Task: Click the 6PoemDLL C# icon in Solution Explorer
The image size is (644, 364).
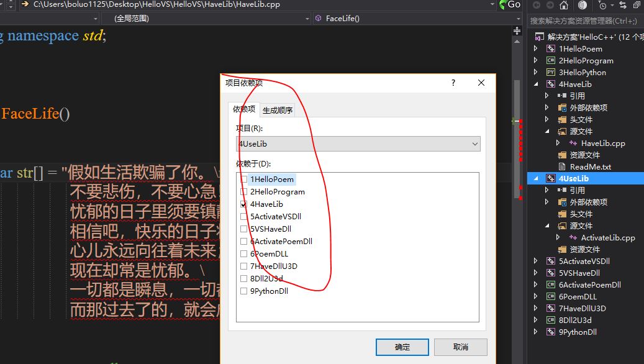Action: [551, 297]
